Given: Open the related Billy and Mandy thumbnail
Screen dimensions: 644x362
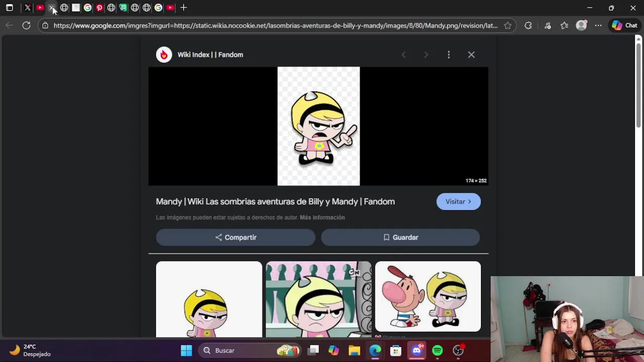Looking at the screenshot, I should click(428, 297).
